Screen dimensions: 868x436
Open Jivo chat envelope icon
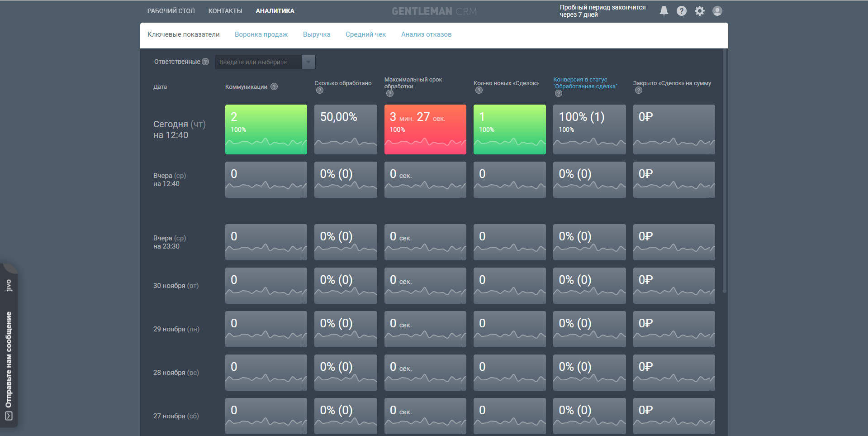pyautogui.click(x=9, y=416)
